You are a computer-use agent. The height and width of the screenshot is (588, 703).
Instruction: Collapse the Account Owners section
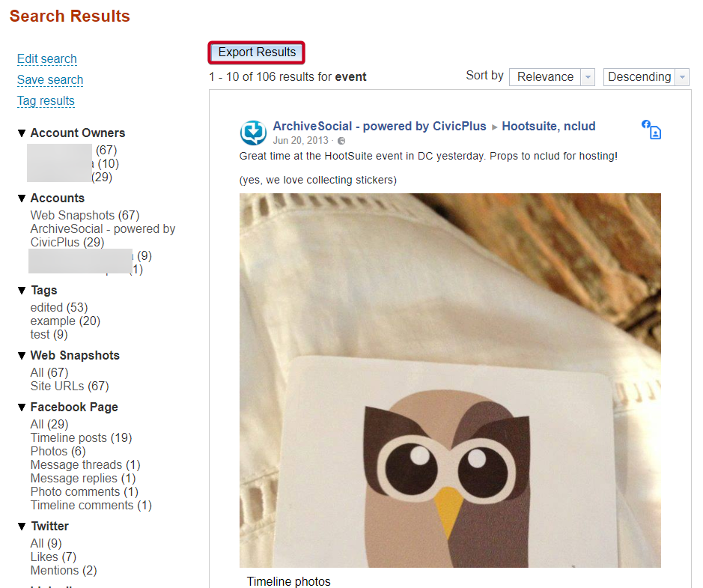pyautogui.click(x=22, y=133)
